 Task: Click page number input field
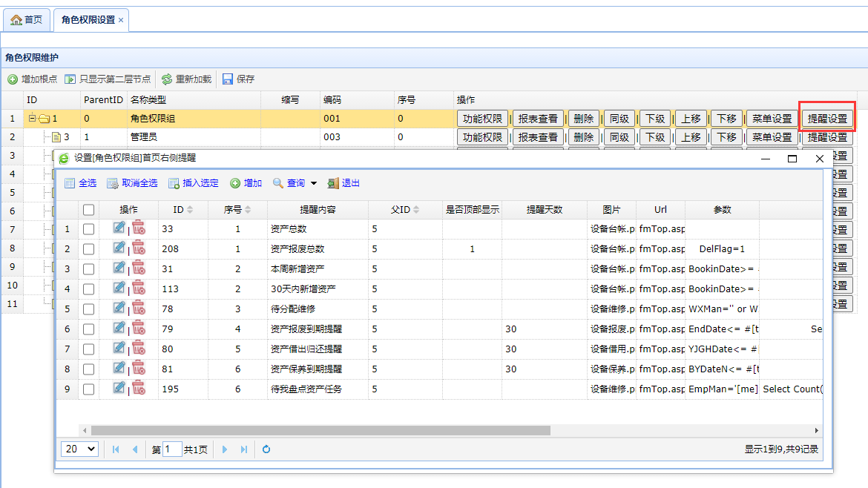[172, 449]
